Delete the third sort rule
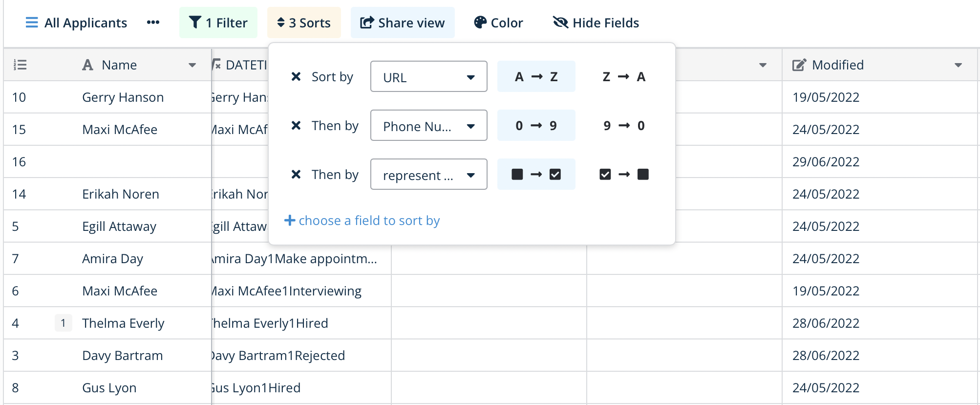 296,175
